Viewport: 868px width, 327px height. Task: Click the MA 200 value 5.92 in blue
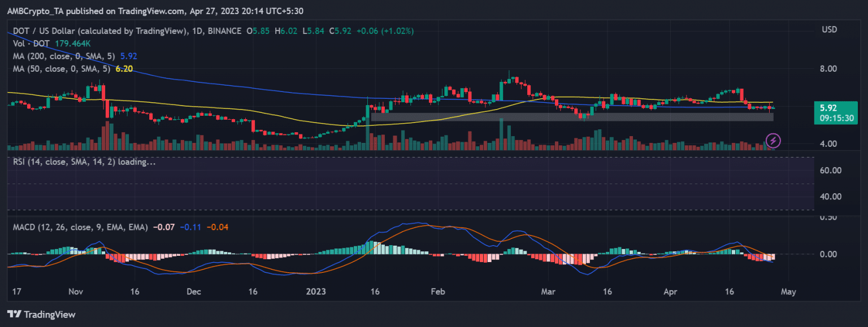(129, 56)
